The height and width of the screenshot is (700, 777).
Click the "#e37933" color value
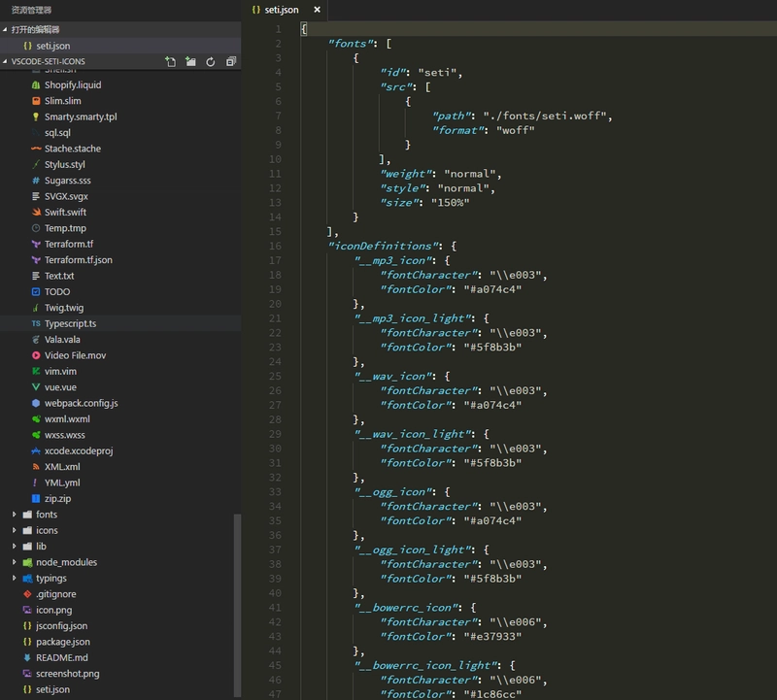point(492,636)
